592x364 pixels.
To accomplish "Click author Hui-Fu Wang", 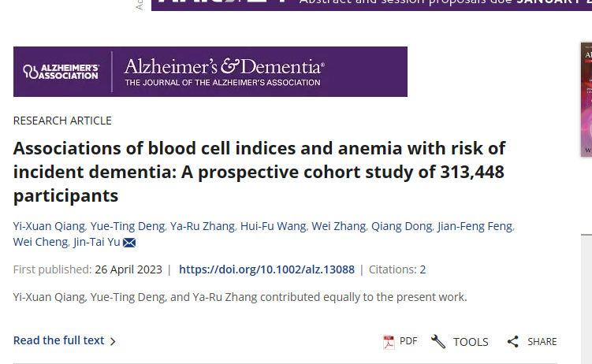I will click(272, 227).
